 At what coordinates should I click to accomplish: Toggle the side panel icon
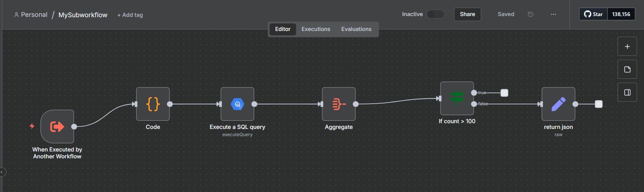627,93
